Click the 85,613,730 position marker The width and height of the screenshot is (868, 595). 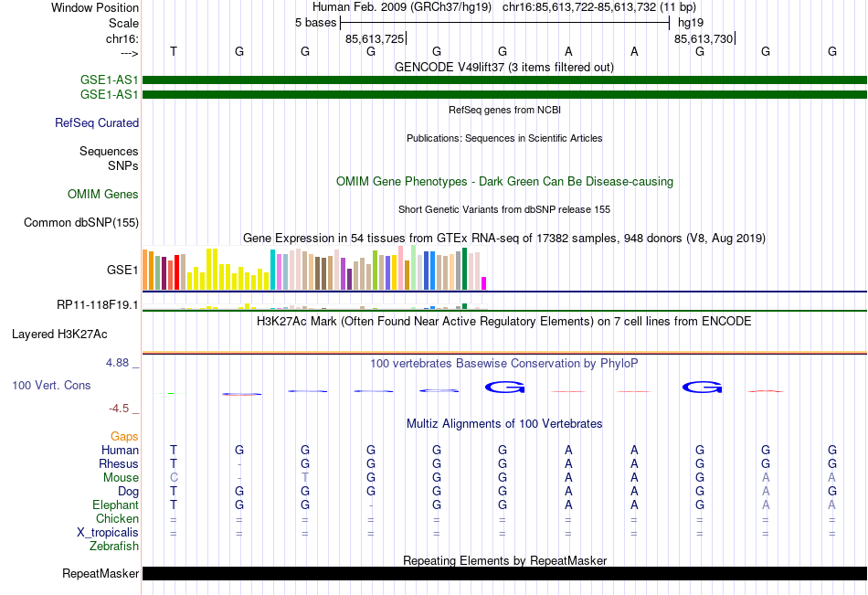[x=704, y=38]
